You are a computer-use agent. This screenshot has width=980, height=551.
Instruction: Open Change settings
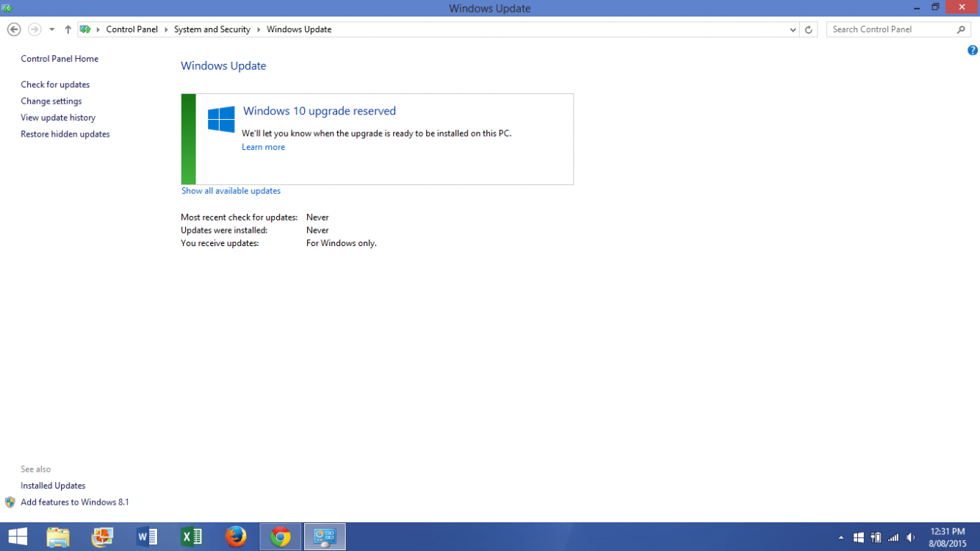tap(51, 101)
